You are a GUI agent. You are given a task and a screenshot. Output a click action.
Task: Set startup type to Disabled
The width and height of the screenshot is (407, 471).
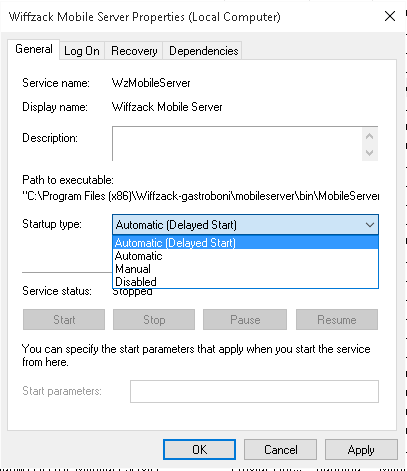click(246, 282)
